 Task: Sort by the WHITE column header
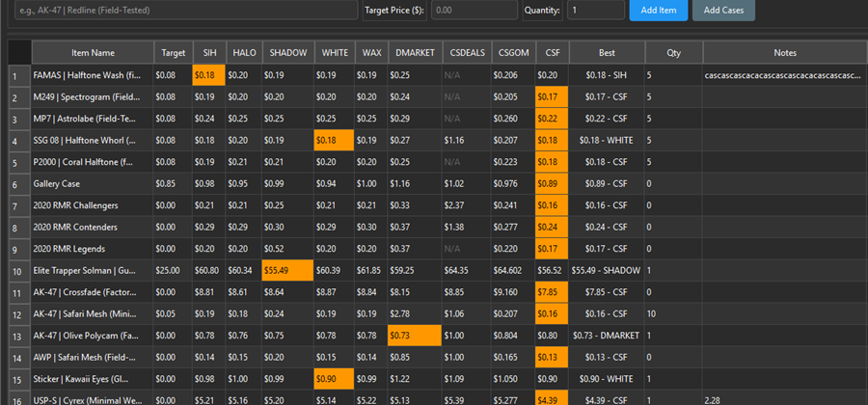(x=335, y=53)
